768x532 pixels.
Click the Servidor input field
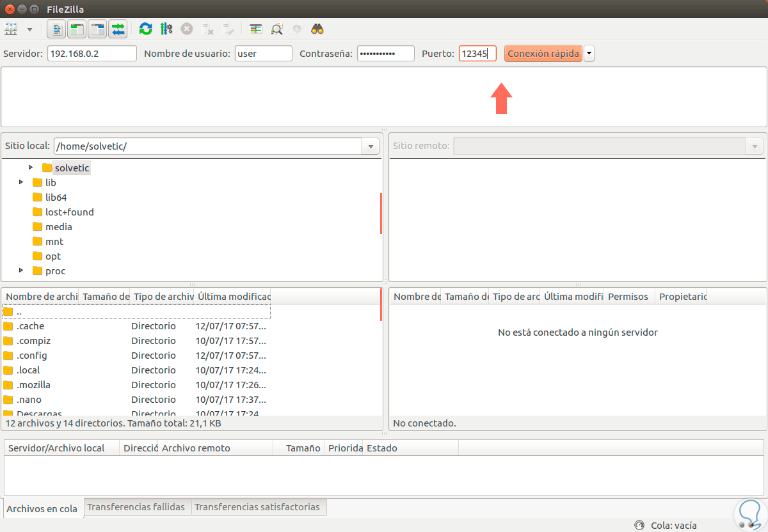[92, 54]
